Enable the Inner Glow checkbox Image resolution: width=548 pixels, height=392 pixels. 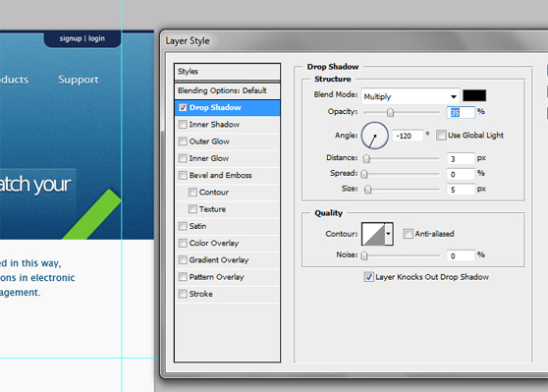coord(183,158)
